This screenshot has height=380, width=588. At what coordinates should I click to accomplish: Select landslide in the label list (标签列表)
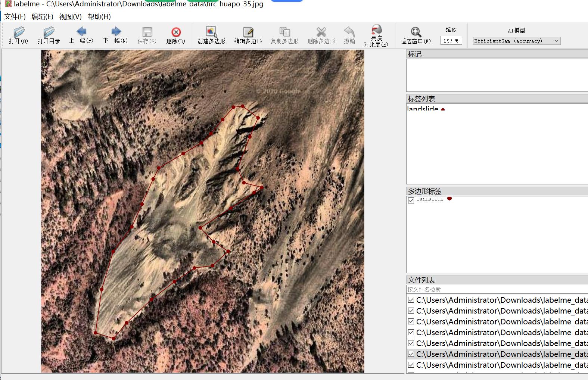pyautogui.click(x=423, y=109)
